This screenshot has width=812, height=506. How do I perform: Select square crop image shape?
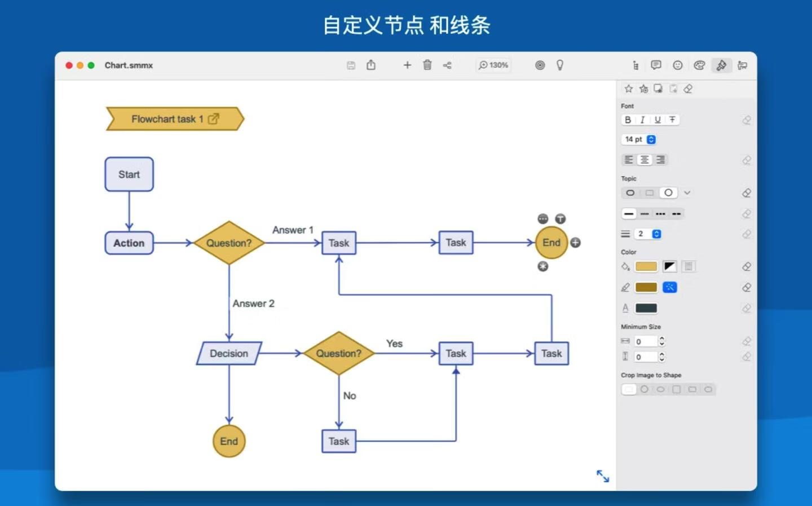pyautogui.click(x=676, y=389)
